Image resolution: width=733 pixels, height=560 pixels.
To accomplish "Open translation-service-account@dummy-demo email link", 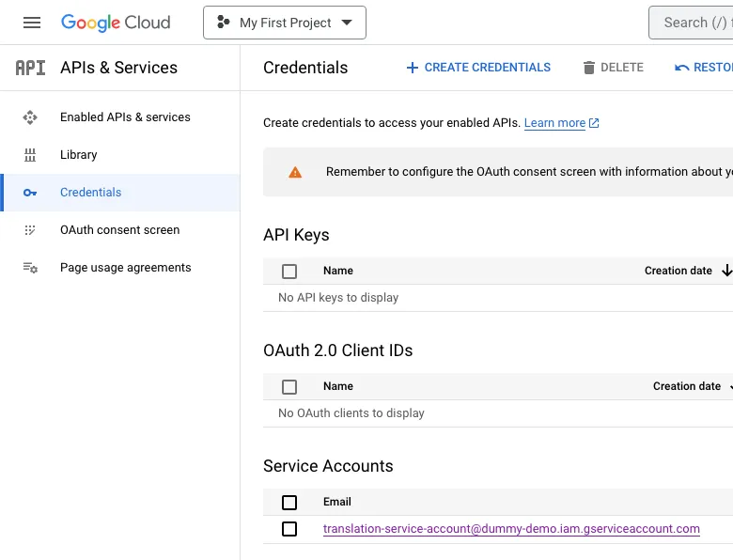I will tap(511, 529).
